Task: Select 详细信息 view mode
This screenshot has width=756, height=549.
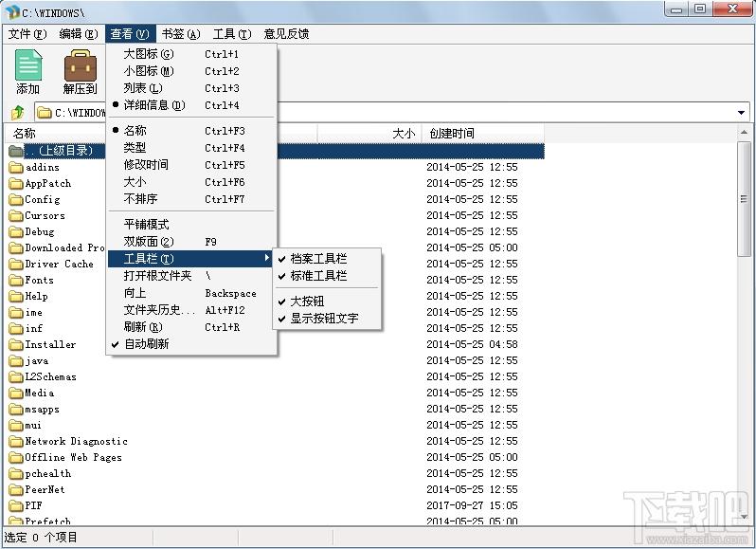Action: tap(191, 104)
